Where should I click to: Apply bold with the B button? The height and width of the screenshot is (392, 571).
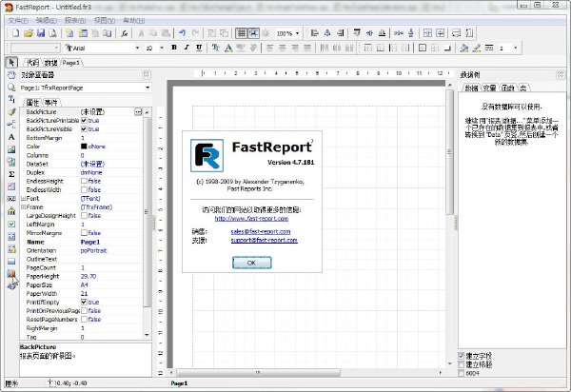pos(174,48)
